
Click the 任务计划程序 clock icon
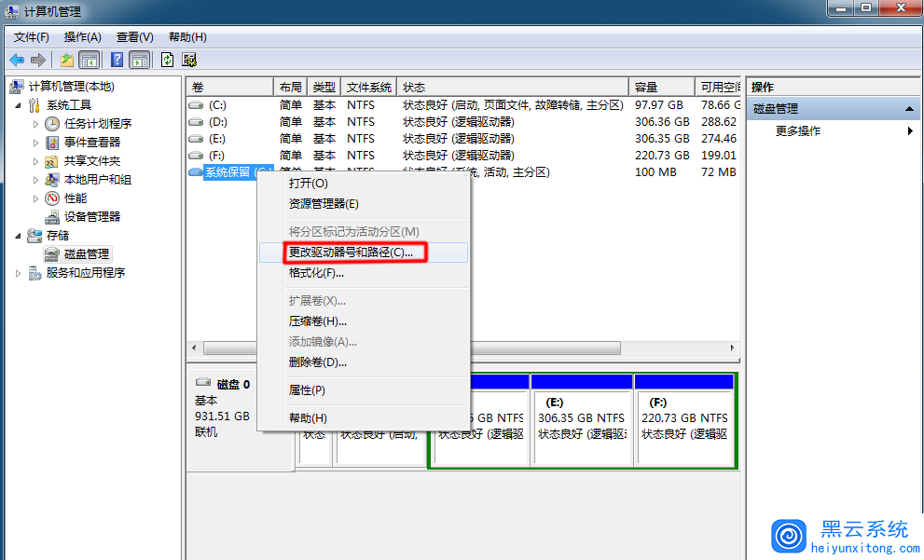(x=52, y=124)
